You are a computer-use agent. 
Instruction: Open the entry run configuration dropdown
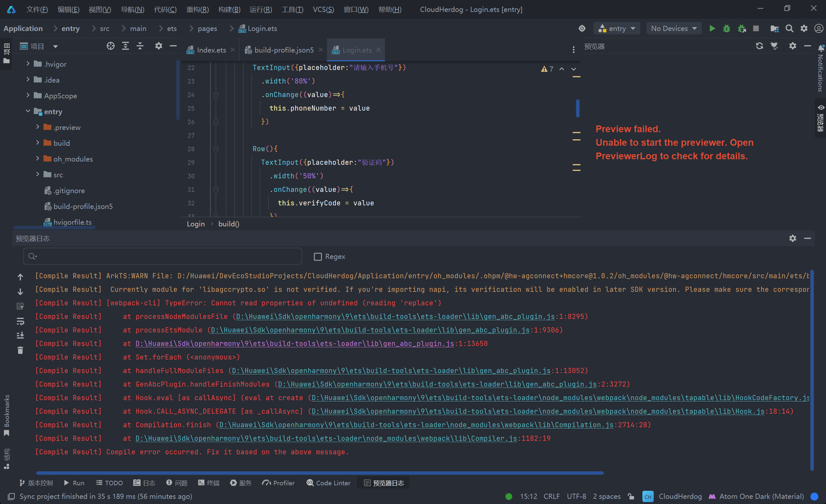pos(617,28)
